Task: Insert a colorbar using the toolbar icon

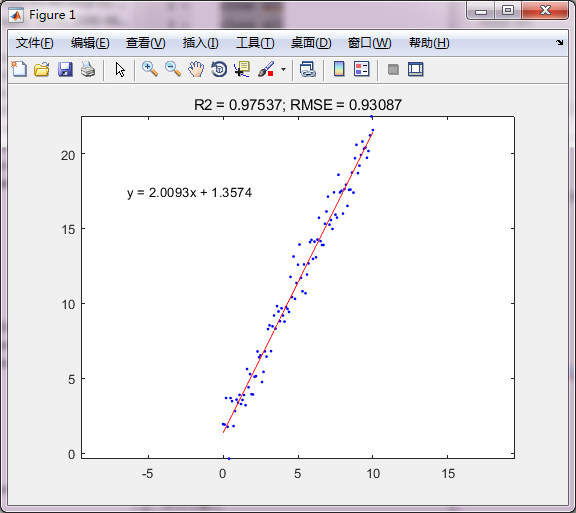Action: tap(339, 69)
